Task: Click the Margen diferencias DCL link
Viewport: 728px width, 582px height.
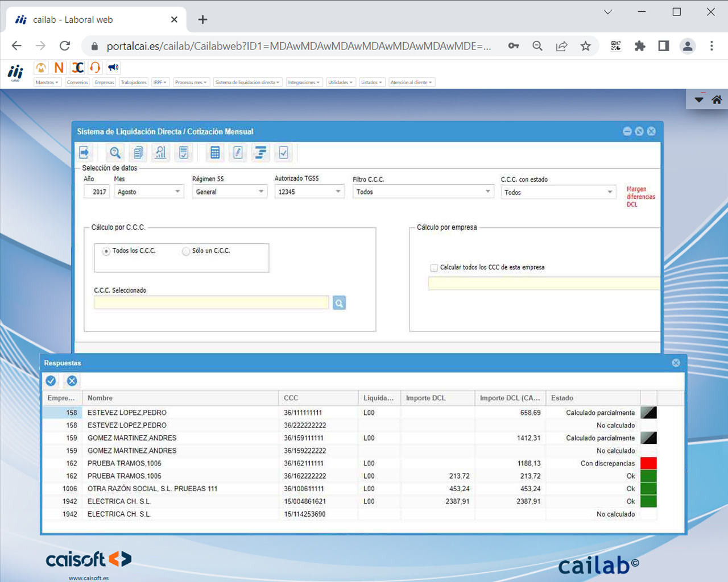Action: click(640, 197)
